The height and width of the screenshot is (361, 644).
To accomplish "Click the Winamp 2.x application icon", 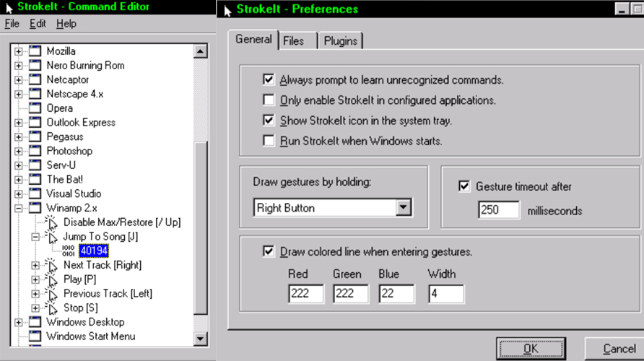I will click(35, 208).
